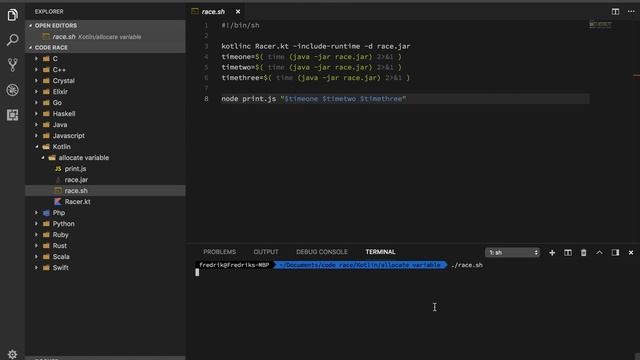Click the kotlinc compile line in editor
This screenshot has height=360, width=640.
pyautogui.click(x=316, y=46)
